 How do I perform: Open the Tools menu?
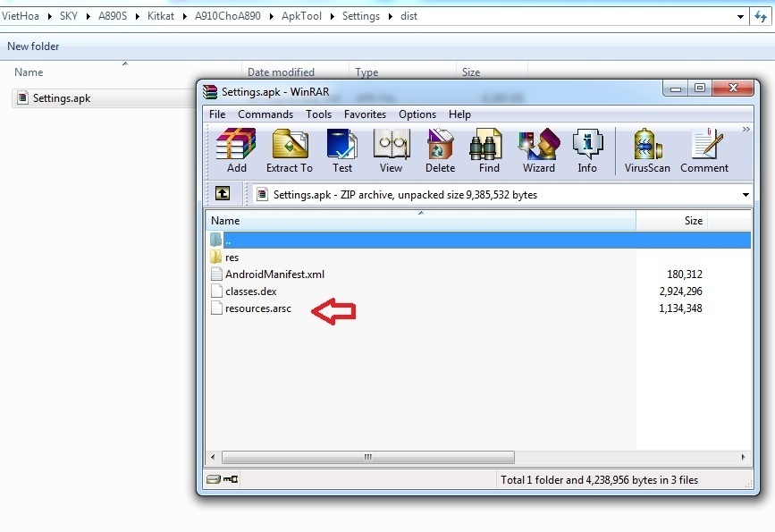tap(318, 114)
